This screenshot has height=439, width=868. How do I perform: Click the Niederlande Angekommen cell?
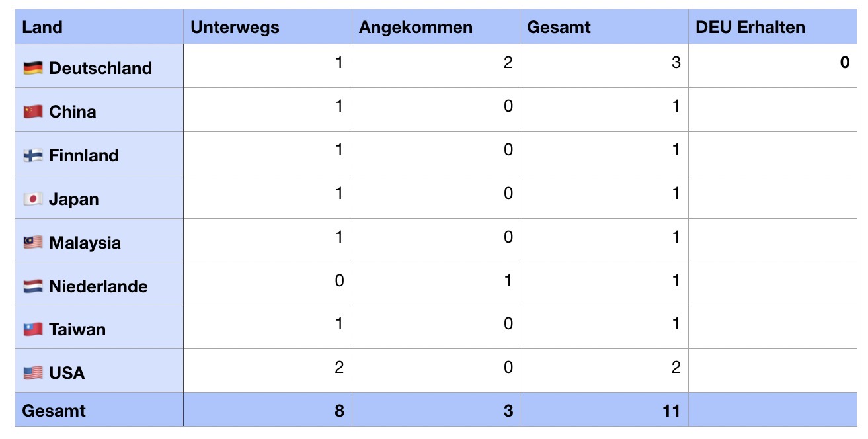pyautogui.click(x=436, y=284)
